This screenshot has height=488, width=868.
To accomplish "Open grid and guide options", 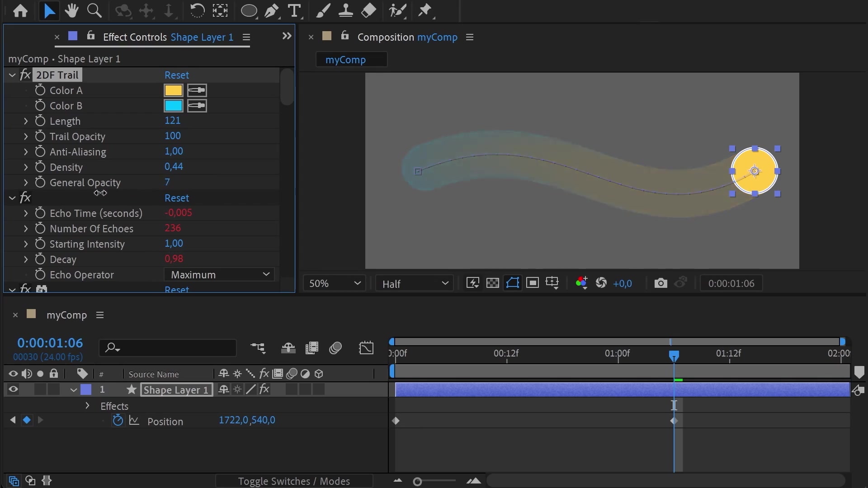I will pos(552,283).
